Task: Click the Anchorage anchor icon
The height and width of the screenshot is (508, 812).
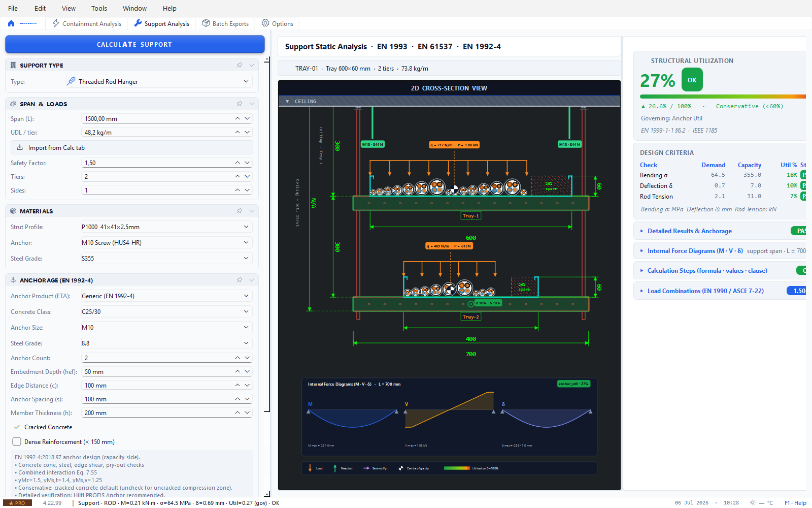Action: (13, 280)
